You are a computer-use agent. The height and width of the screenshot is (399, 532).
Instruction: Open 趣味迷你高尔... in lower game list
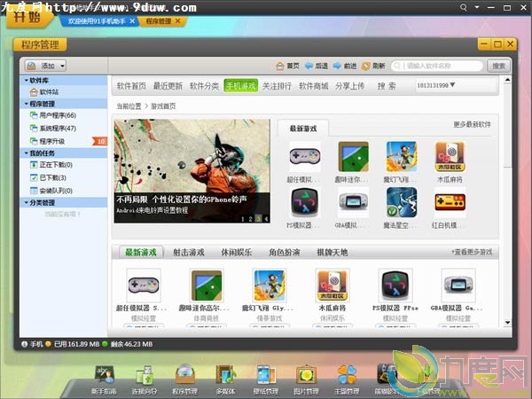point(207,286)
